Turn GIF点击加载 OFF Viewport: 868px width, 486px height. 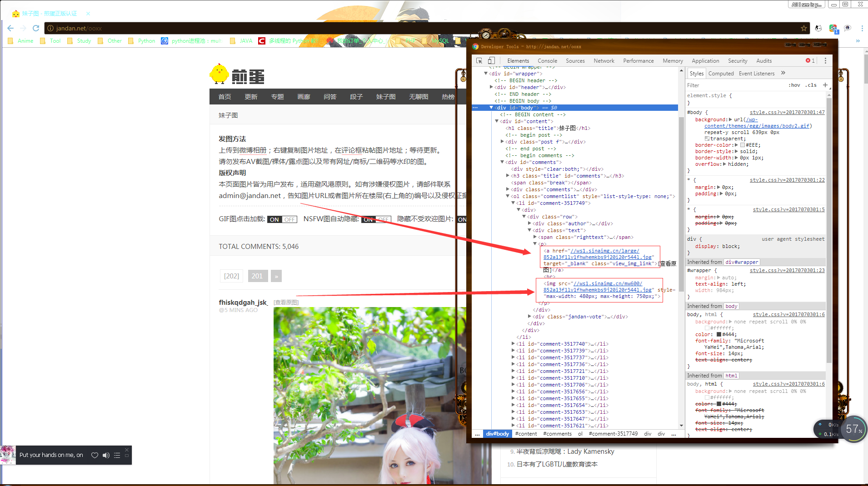289,219
